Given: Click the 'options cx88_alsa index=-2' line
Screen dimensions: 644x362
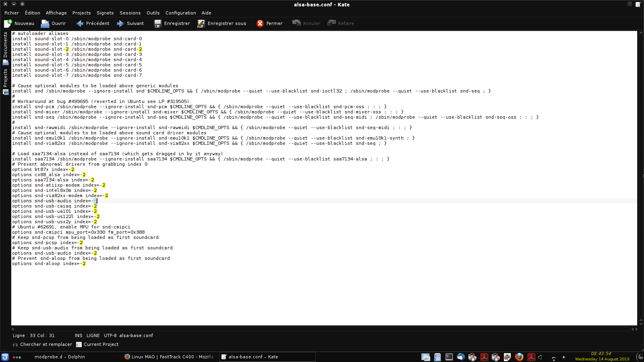Looking at the screenshot, I should [49, 175].
